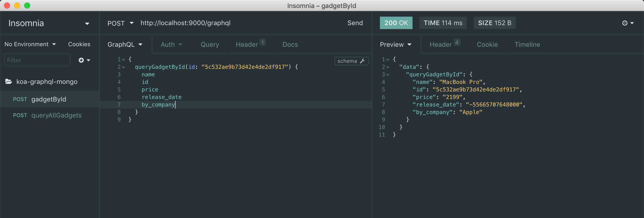Click the sidebar Filter input
The width and height of the screenshot is (644, 218).
pos(37,60)
